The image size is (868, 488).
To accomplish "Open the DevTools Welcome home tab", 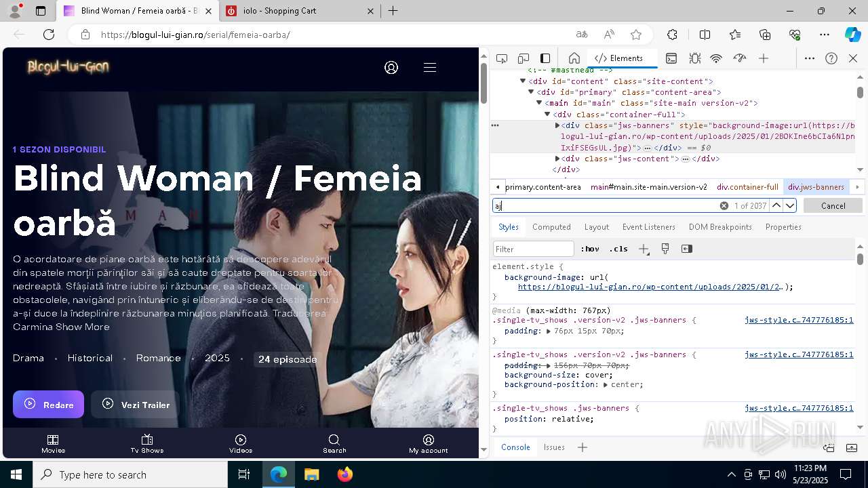I will [574, 58].
